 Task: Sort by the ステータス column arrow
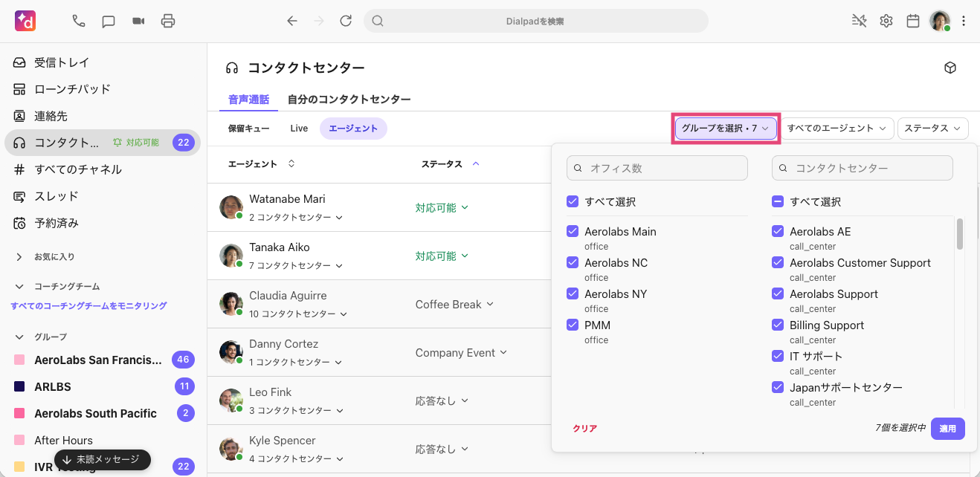click(x=476, y=163)
